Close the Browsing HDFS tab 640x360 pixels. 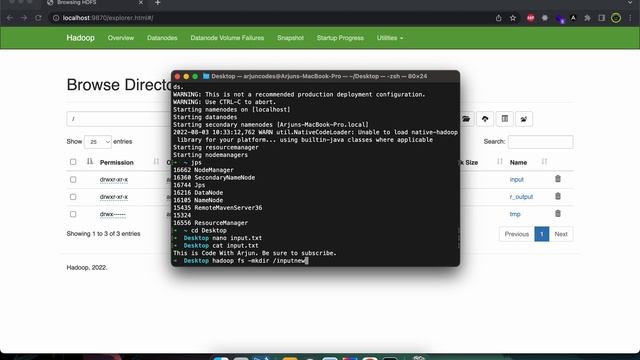coord(141,2)
